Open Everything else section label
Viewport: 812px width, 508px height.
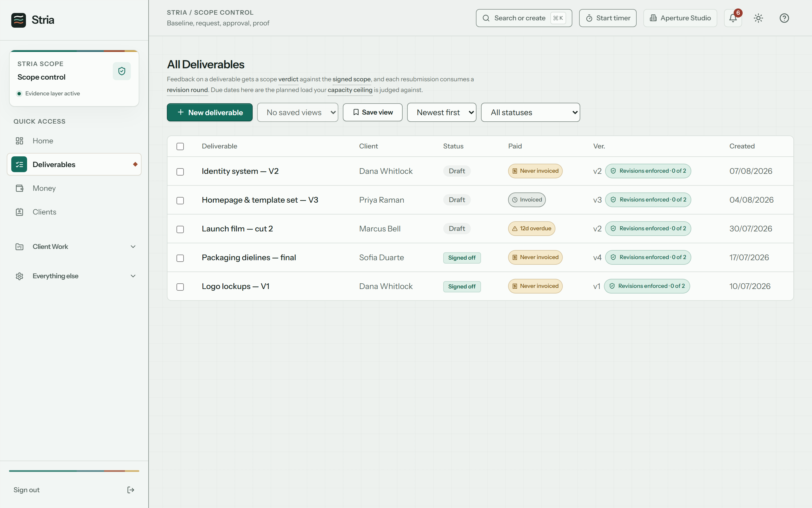tap(55, 276)
